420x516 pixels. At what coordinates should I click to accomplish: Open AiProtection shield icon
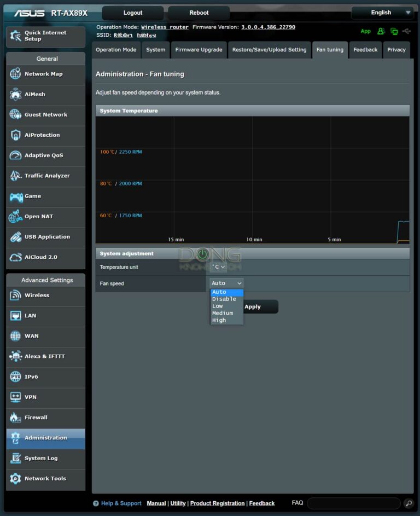pyautogui.click(x=15, y=135)
